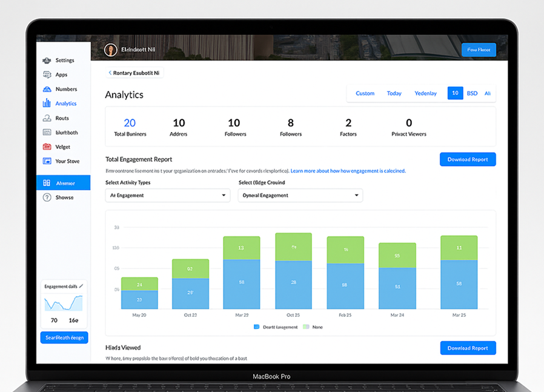Switch date range to Custom

365,93
